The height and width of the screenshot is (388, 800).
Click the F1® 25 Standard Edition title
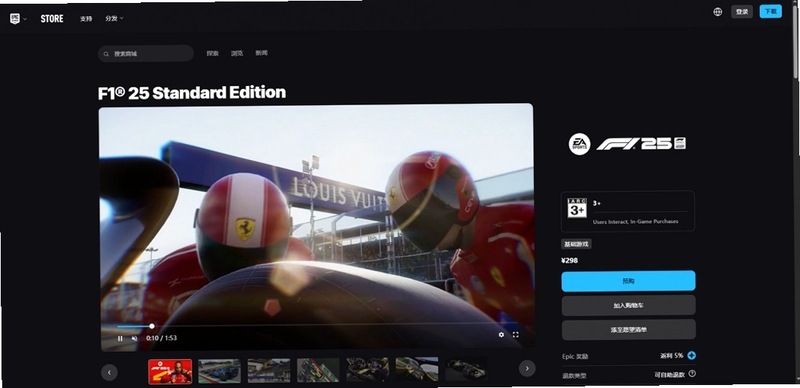[192, 93]
